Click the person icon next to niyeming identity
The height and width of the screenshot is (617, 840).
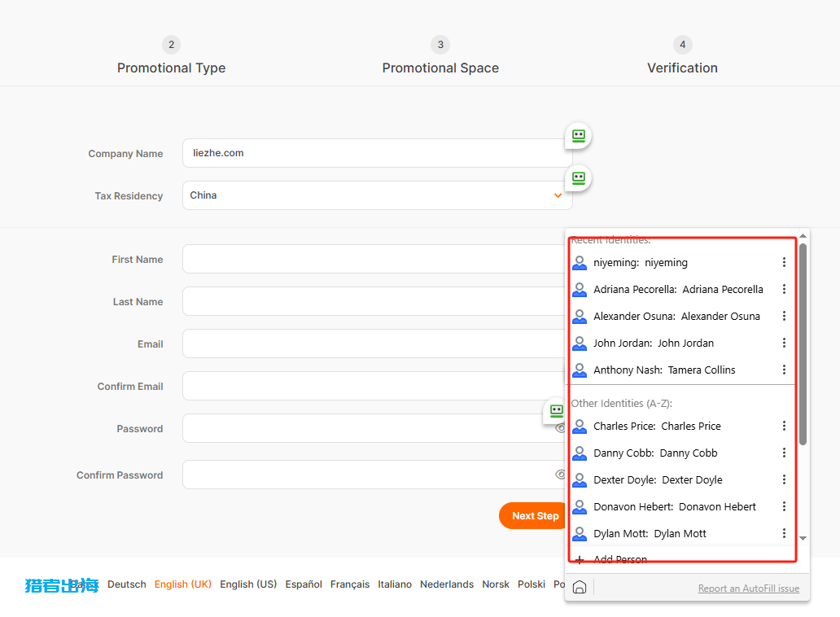point(580,263)
